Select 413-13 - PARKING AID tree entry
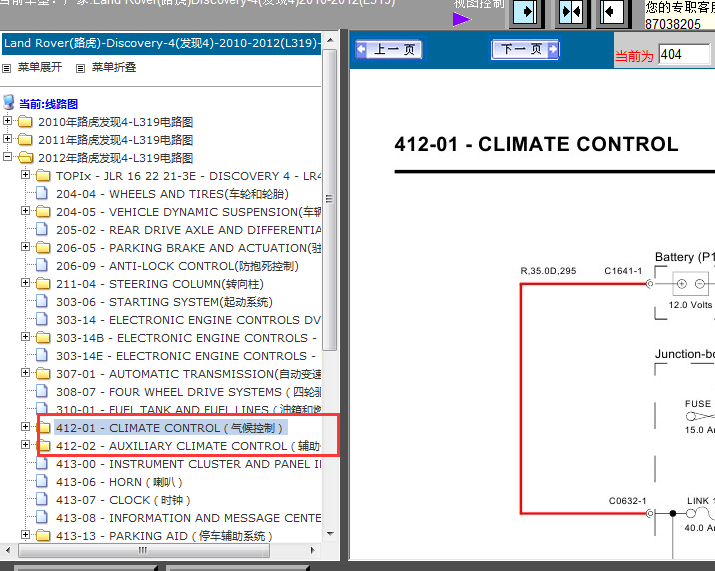 pyautogui.click(x=164, y=536)
